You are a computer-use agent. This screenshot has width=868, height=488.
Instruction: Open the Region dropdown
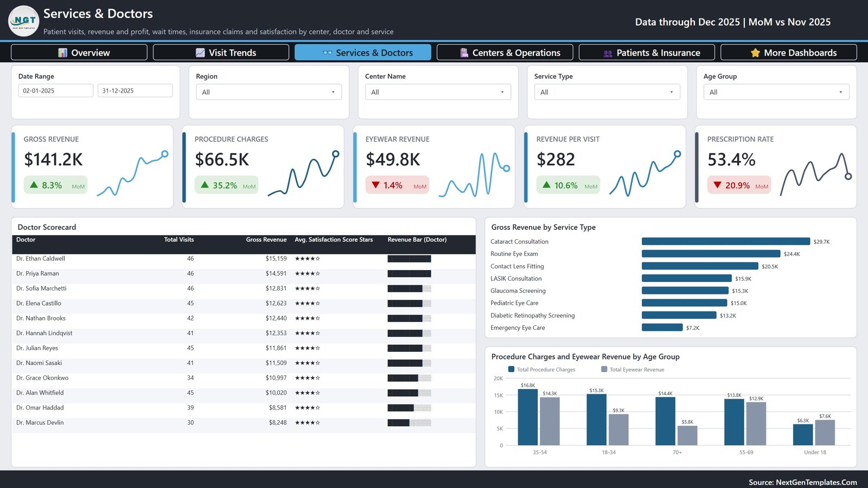click(269, 92)
